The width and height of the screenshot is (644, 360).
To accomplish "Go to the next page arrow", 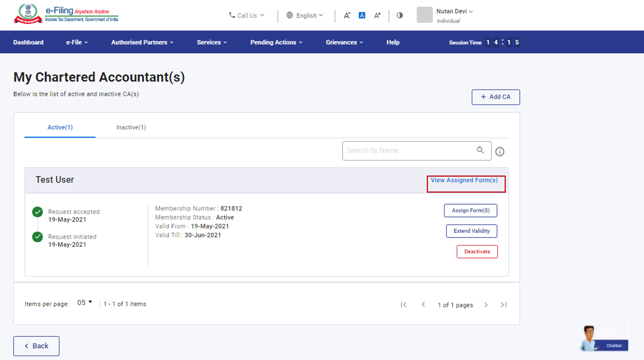I will point(486,305).
